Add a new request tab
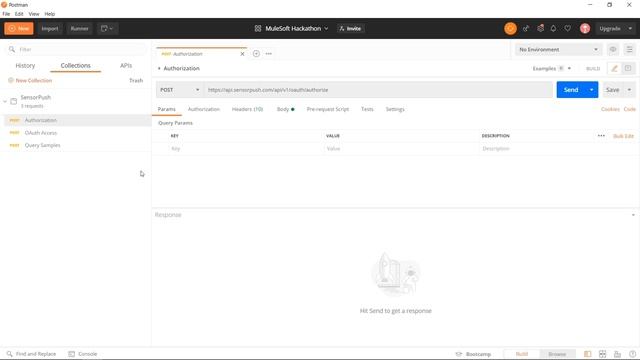Viewport: 640px width, 360px height. click(x=256, y=53)
